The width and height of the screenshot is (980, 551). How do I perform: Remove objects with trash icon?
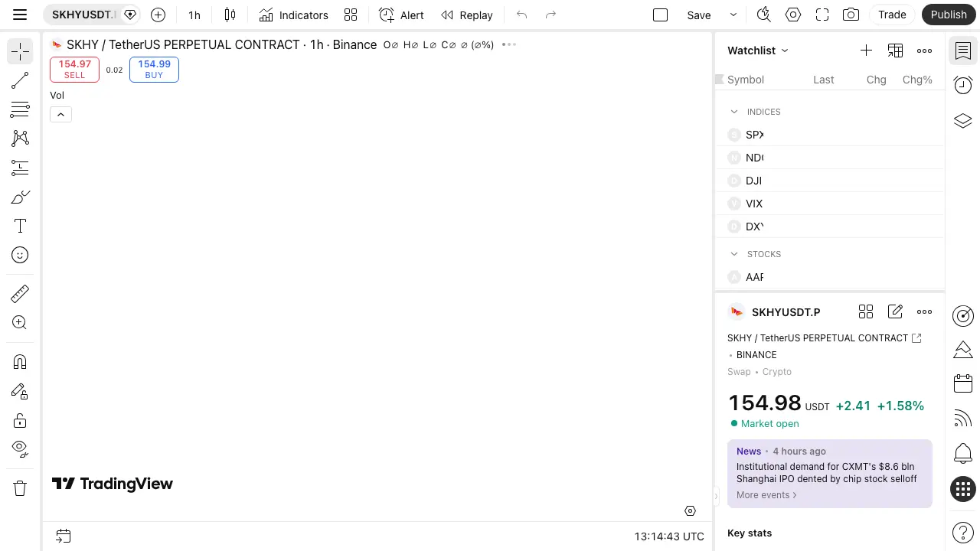tap(20, 488)
